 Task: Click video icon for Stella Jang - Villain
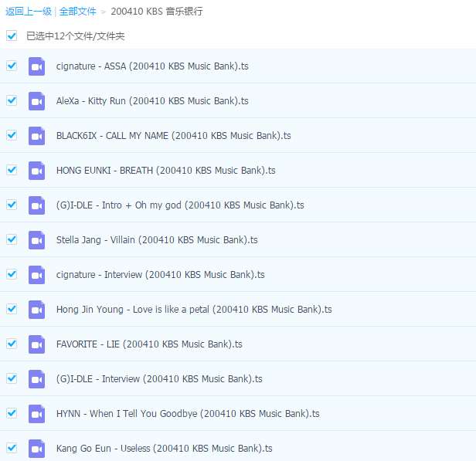pyautogui.click(x=36, y=240)
